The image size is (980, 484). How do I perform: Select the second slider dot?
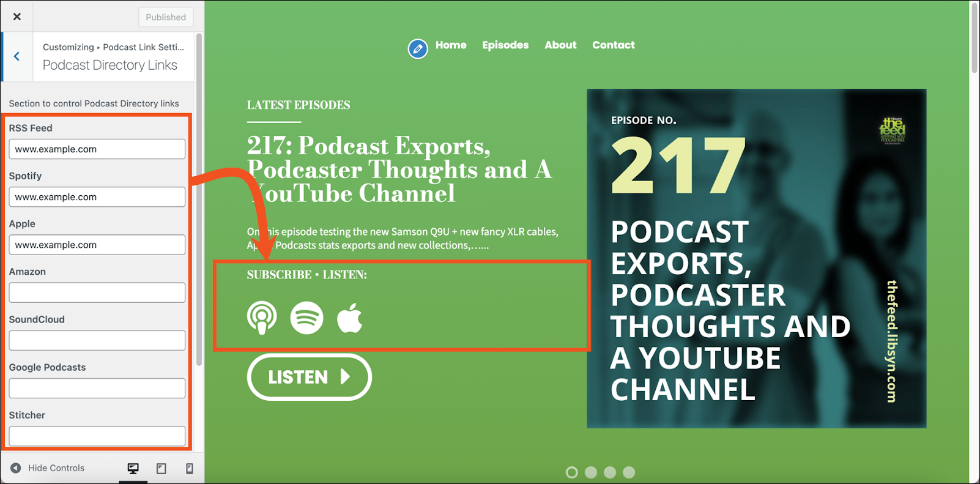tap(591, 472)
